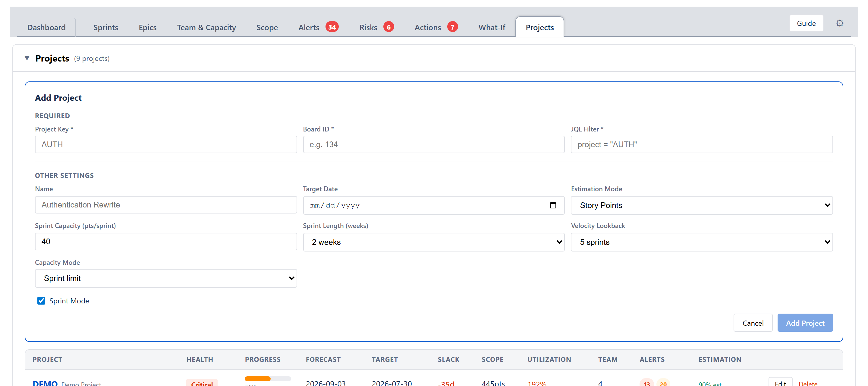868x386 pixels.
Task: Focus the Name input field
Action: [166, 205]
